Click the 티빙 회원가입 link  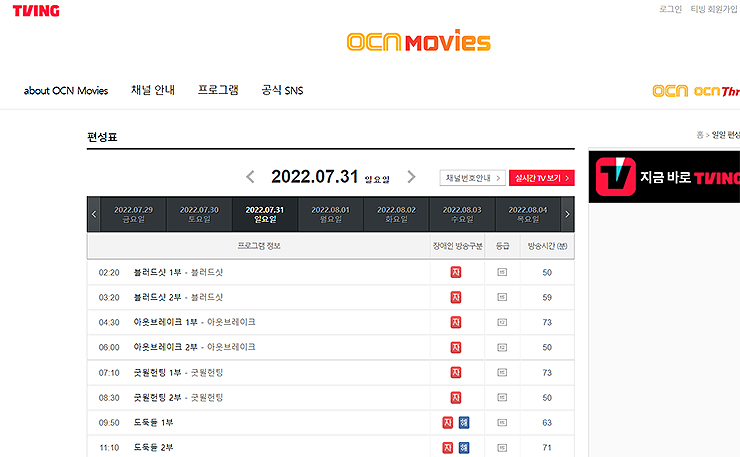(714, 9)
